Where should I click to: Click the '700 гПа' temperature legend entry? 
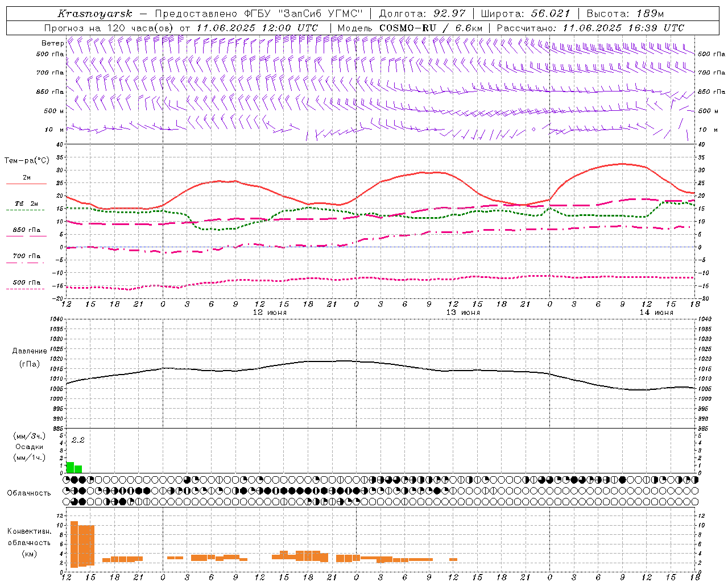click(27, 256)
